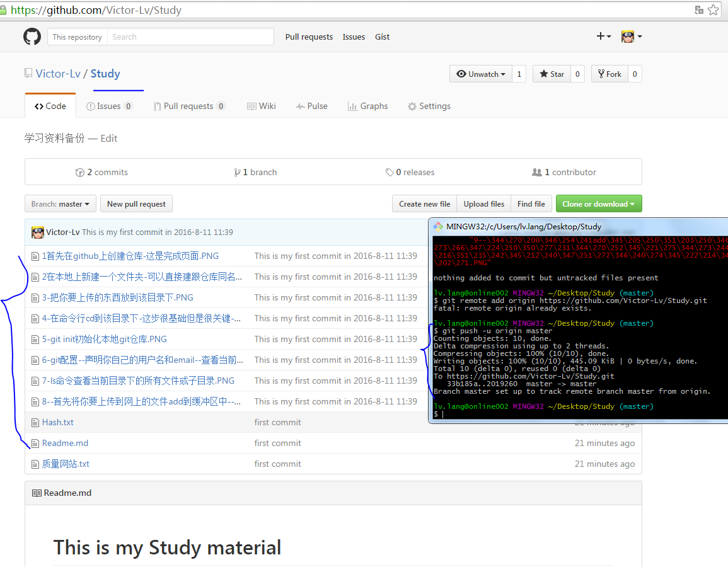View the 1 contributor page
Screen dimensions: 728x567
564,172
